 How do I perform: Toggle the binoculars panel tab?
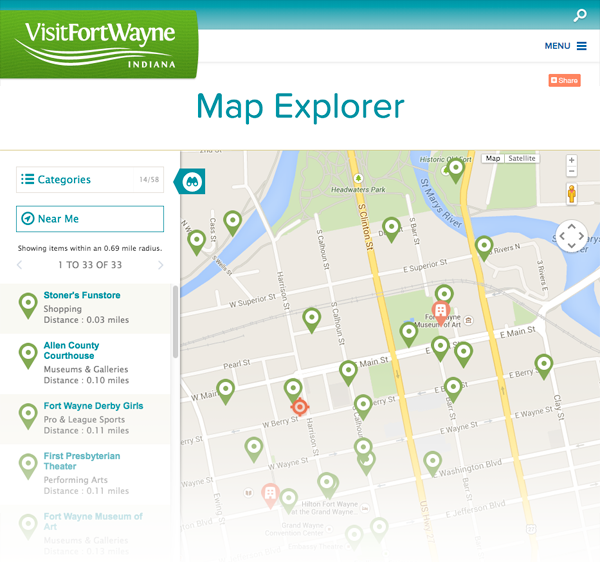(x=190, y=181)
